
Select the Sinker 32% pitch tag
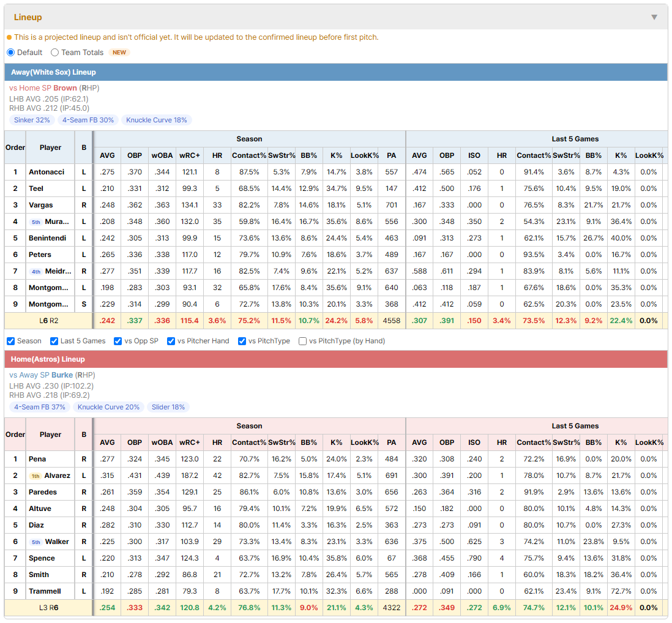(x=32, y=120)
